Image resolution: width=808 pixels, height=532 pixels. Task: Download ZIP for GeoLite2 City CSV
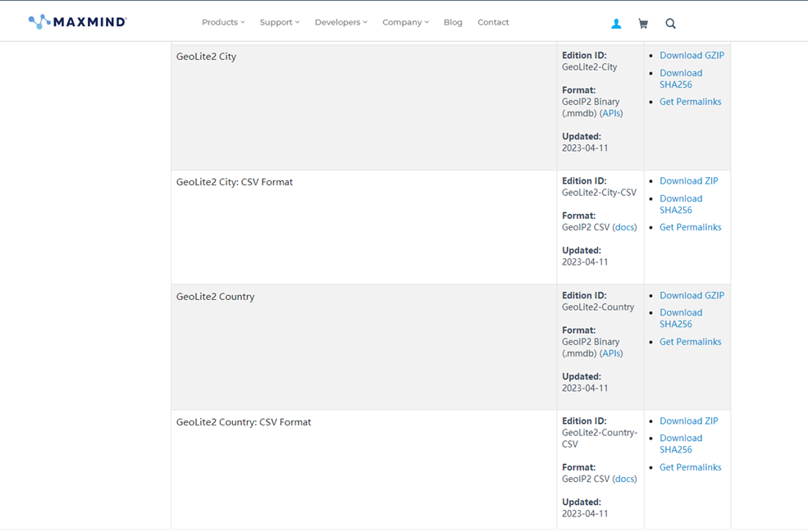tap(688, 181)
